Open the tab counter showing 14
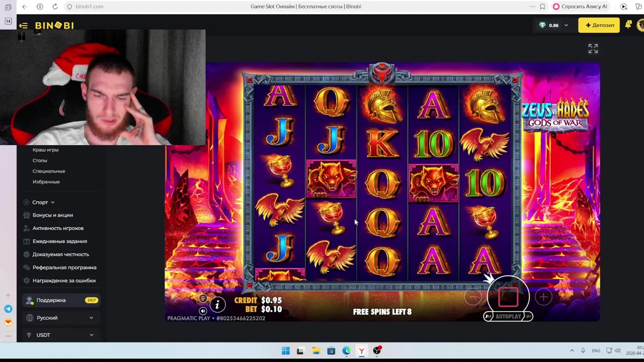The image size is (644, 362). pyautogui.click(x=8, y=21)
